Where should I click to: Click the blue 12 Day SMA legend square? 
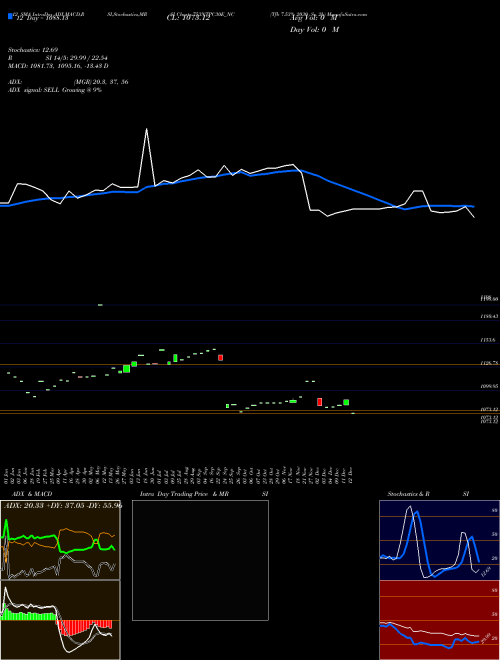click(x=11, y=16)
